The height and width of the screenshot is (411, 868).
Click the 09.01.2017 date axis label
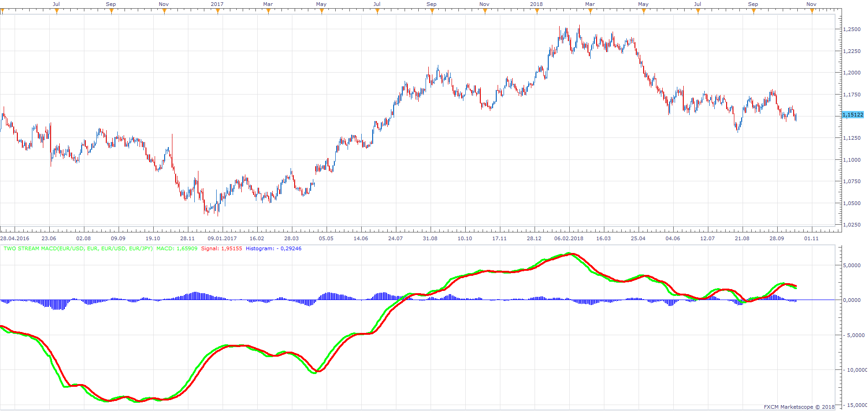[x=222, y=238]
